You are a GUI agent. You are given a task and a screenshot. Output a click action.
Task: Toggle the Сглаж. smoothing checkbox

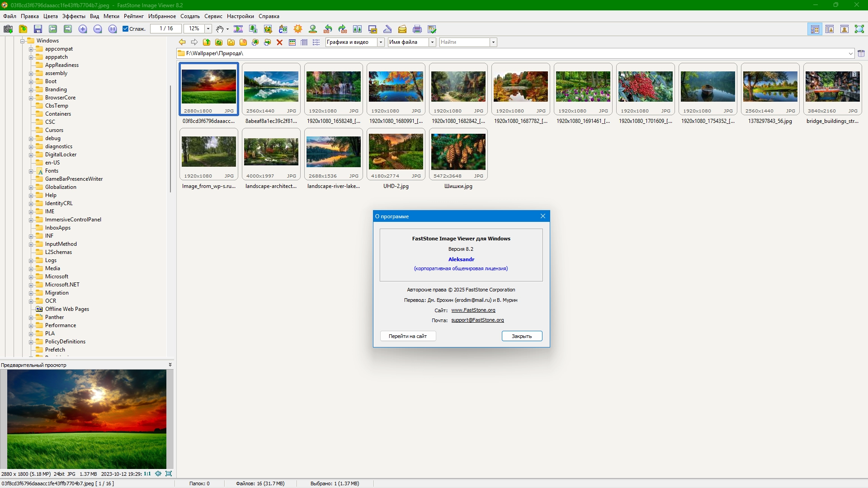coord(126,29)
